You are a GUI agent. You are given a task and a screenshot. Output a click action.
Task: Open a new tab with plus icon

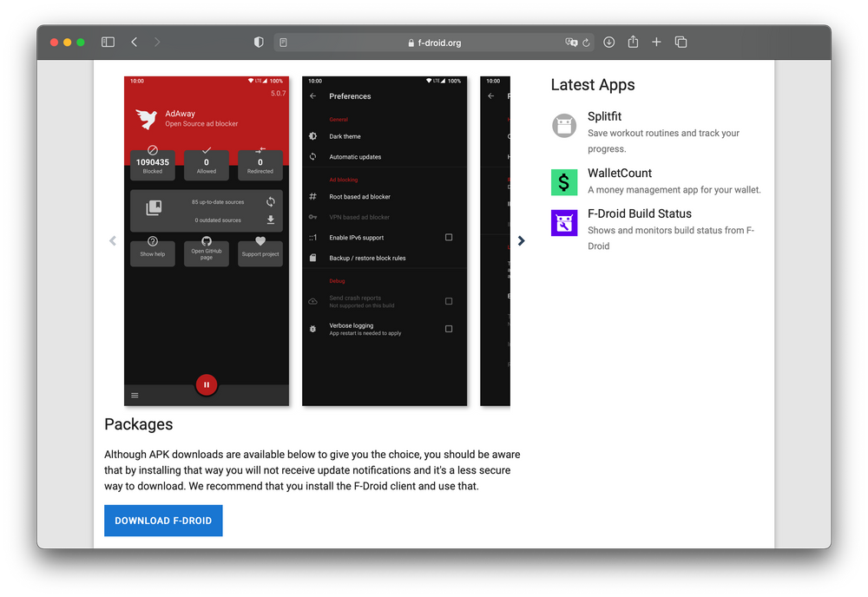656,42
